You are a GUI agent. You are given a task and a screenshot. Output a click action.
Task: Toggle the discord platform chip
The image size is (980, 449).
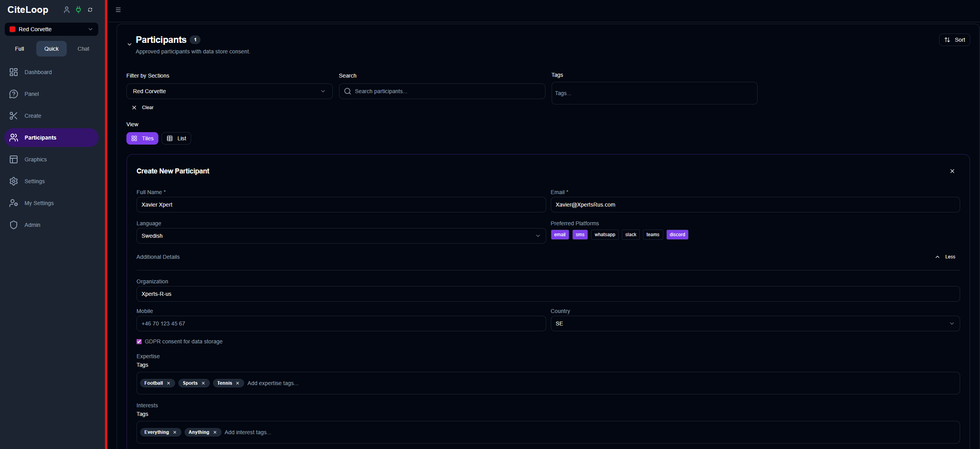[677, 235]
